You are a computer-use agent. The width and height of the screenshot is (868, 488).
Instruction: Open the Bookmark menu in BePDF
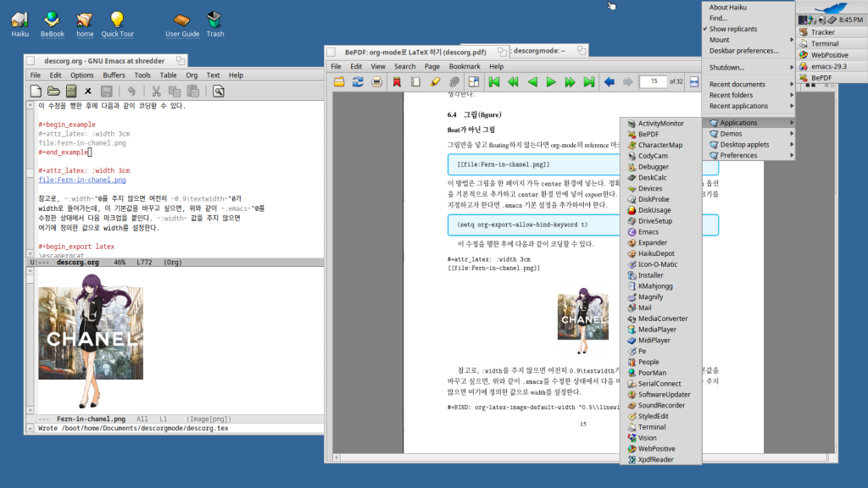click(x=464, y=66)
